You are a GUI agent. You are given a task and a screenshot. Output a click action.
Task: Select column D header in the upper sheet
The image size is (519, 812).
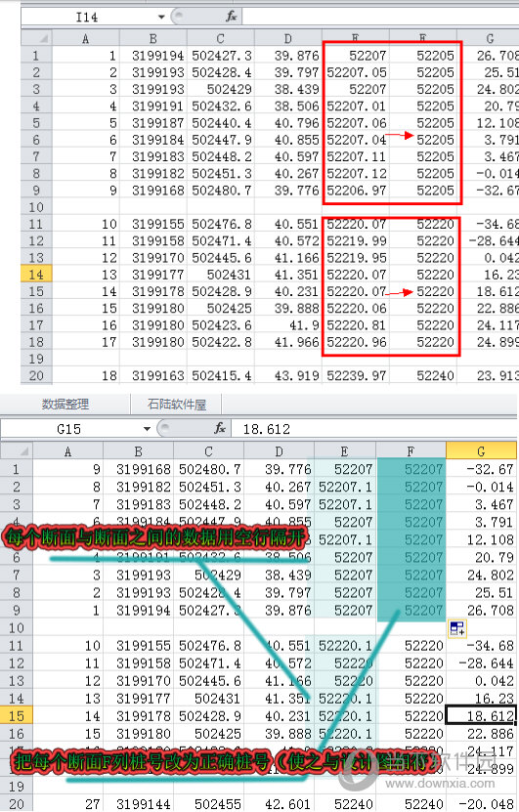coord(288,38)
